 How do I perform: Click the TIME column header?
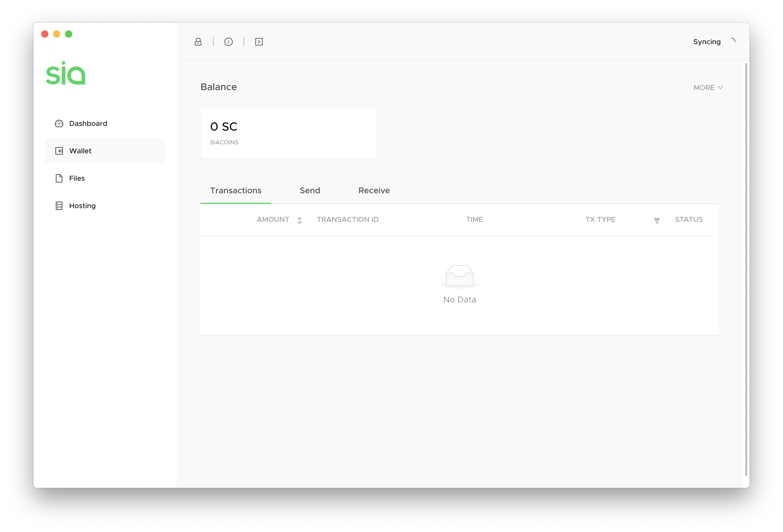474,219
